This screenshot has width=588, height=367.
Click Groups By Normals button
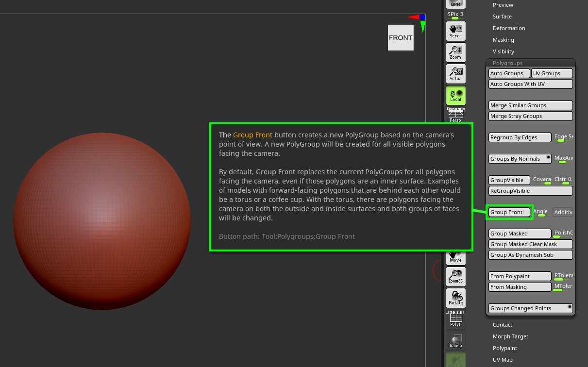coord(520,159)
